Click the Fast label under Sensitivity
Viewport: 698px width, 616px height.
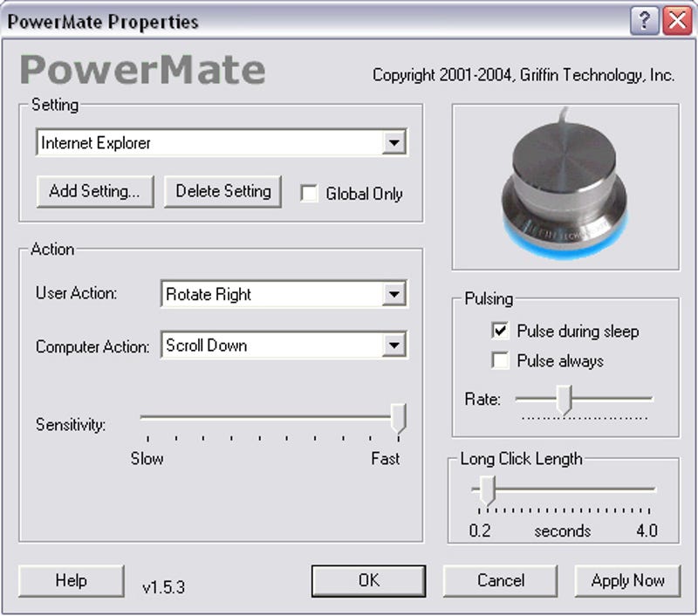[x=386, y=458]
